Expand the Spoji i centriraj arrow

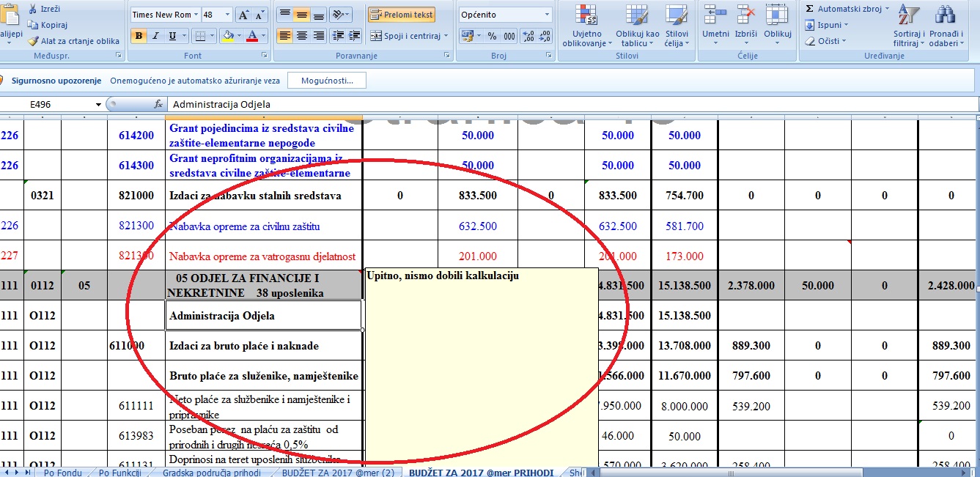click(446, 36)
